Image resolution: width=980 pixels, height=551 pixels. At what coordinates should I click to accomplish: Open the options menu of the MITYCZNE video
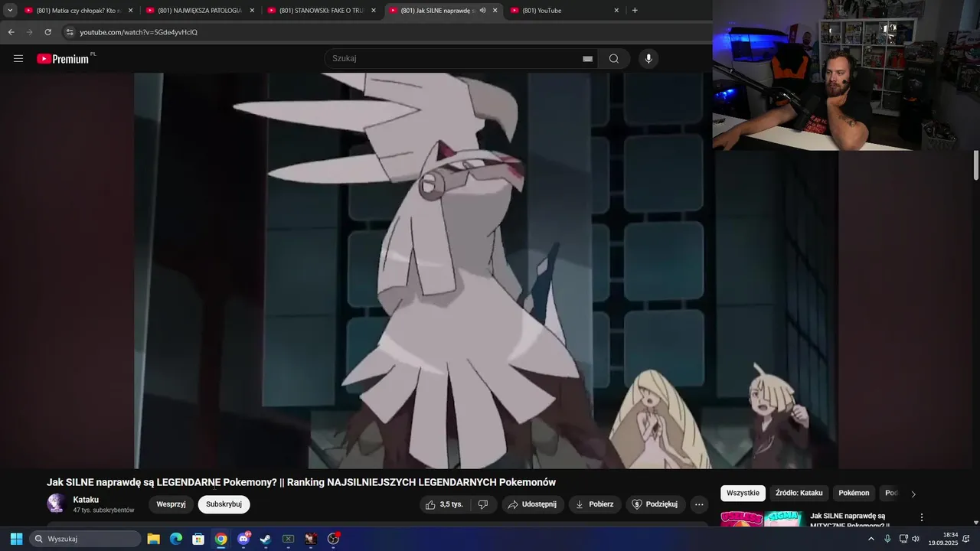click(922, 517)
